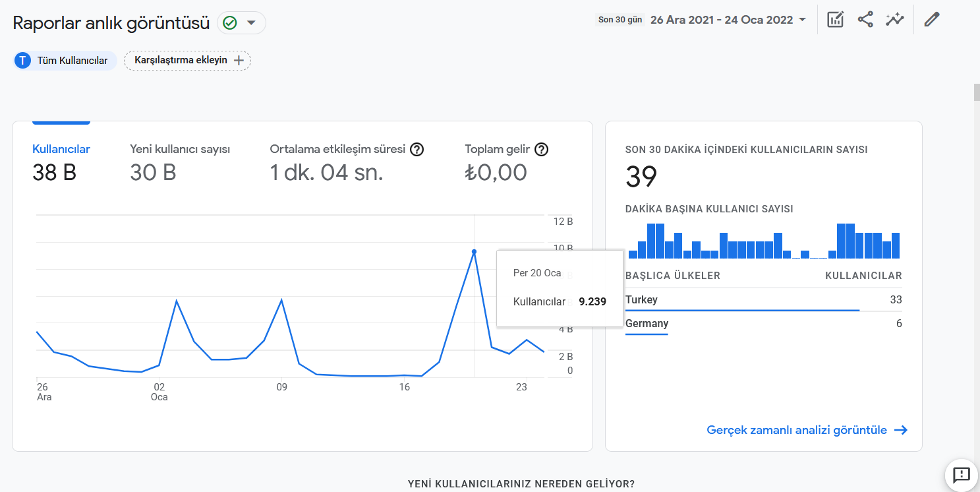Open the customize report chart icon
The image size is (980, 492).
tap(835, 20)
